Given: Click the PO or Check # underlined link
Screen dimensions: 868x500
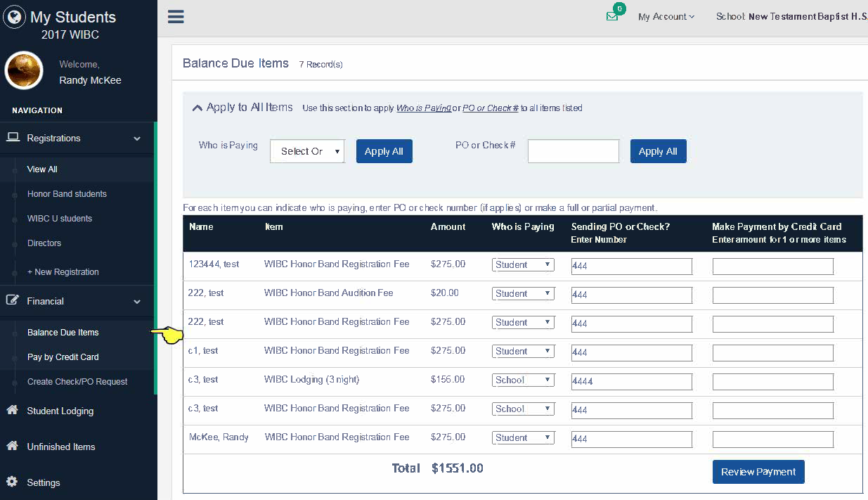Looking at the screenshot, I should tap(491, 108).
